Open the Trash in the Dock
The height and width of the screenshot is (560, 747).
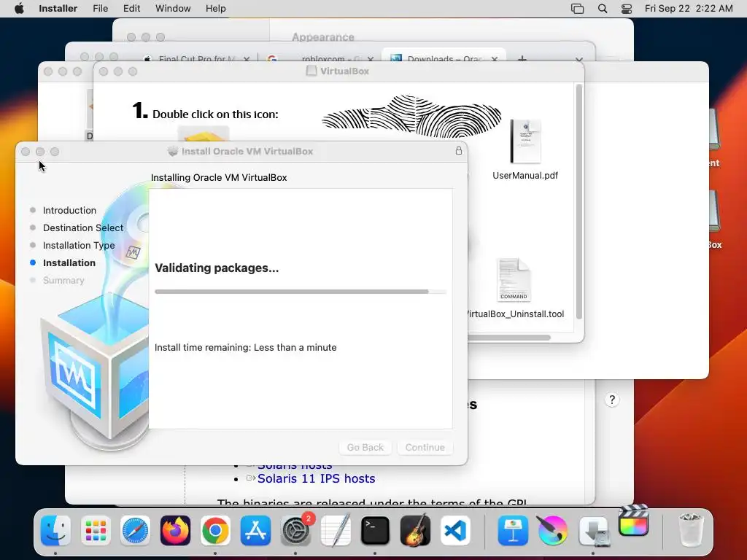[x=690, y=530]
